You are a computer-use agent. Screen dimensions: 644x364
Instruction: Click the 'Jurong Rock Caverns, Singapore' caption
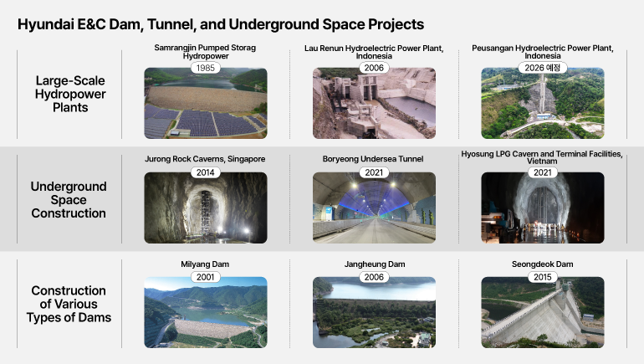pos(205,159)
